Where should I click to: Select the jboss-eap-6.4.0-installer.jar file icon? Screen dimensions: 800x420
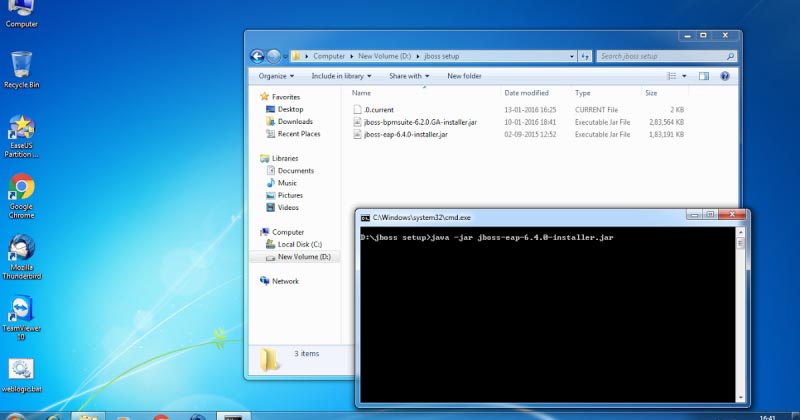point(357,134)
